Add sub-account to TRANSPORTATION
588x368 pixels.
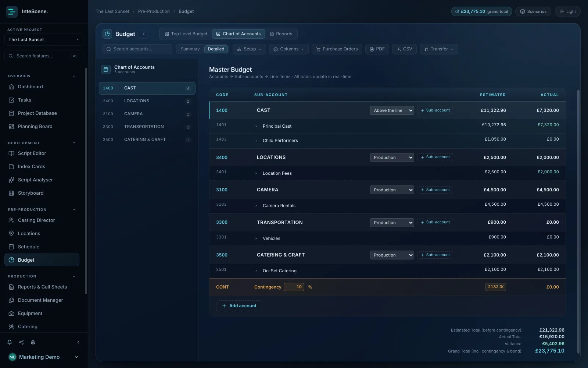point(435,222)
